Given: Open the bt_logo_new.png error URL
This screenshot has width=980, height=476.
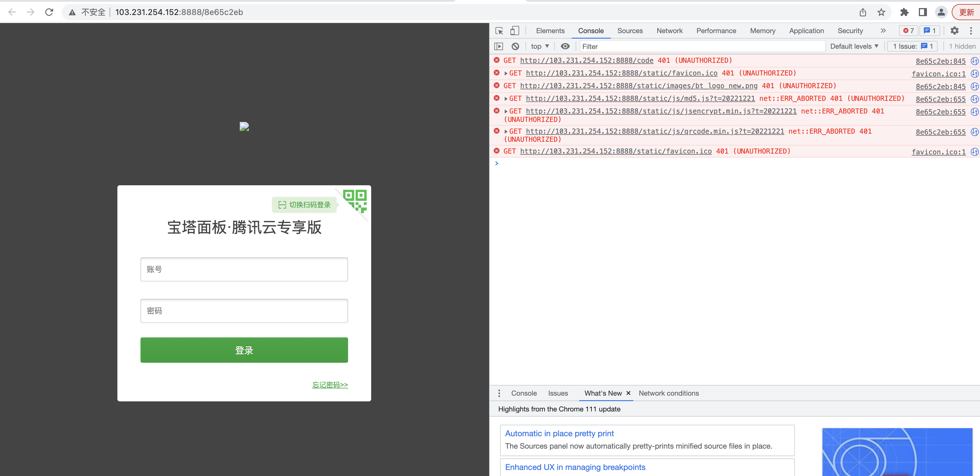Looking at the screenshot, I should coord(639,86).
